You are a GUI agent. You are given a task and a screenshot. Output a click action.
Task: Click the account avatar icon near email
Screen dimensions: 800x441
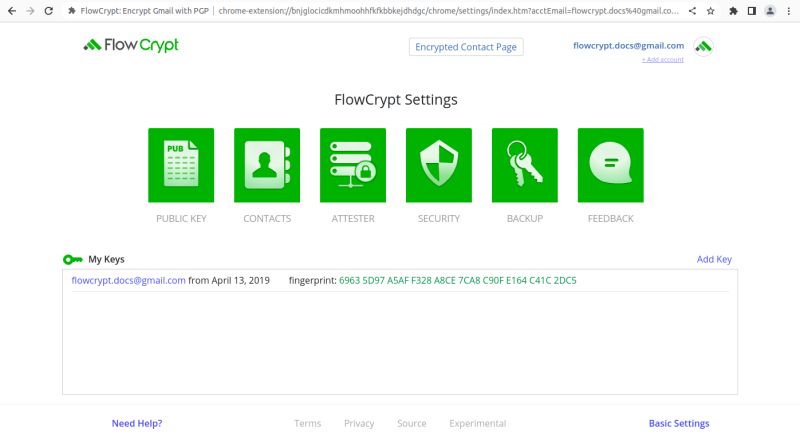click(x=703, y=47)
